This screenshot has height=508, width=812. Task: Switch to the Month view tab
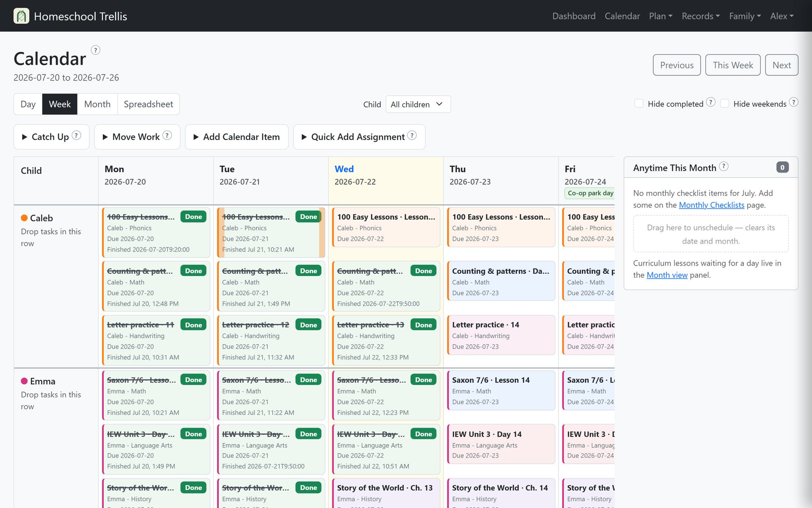pos(97,104)
